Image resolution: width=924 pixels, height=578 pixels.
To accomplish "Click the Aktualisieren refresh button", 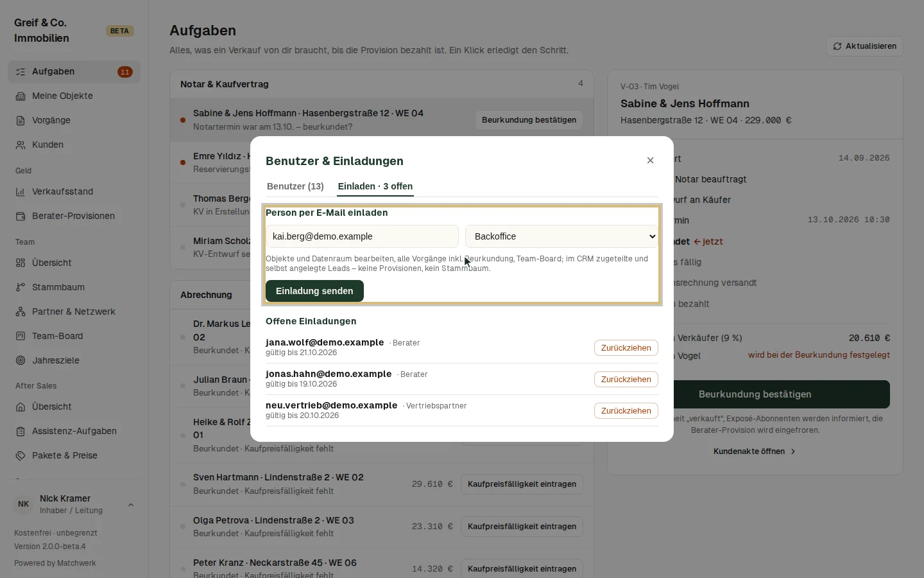I will tap(864, 46).
